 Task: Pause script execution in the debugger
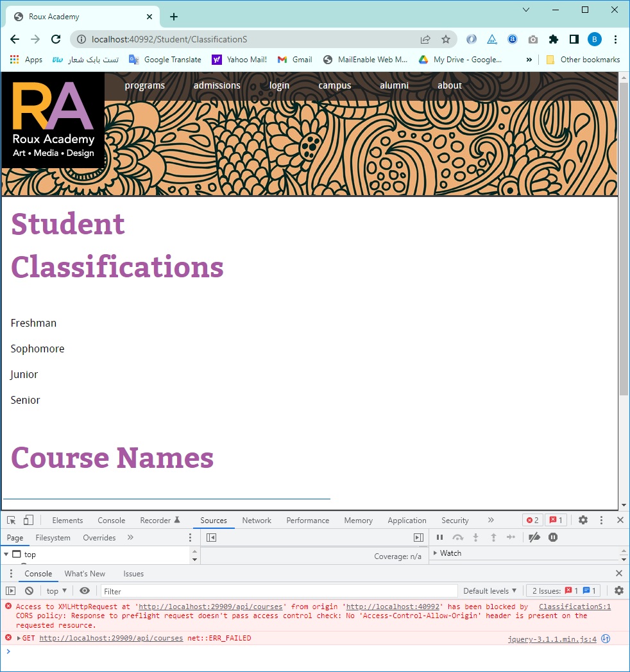click(x=439, y=537)
